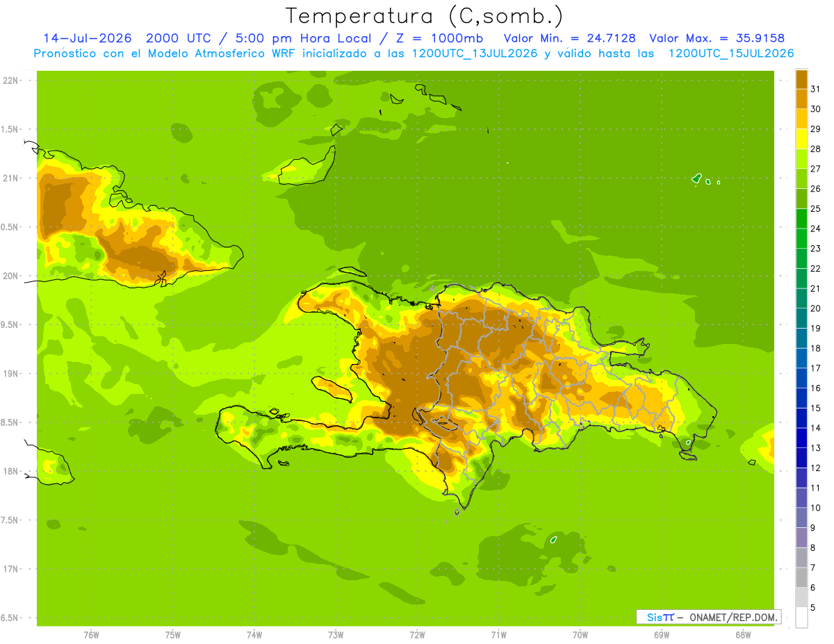Click latitude label '21N'
The height and width of the screenshot is (644, 834).
pyautogui.click(x=10, y=178)
